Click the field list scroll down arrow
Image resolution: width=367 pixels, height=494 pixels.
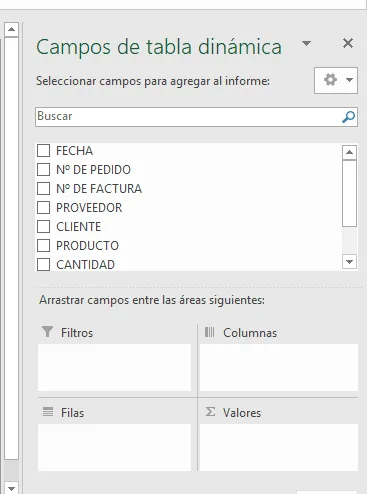point(349,262)
